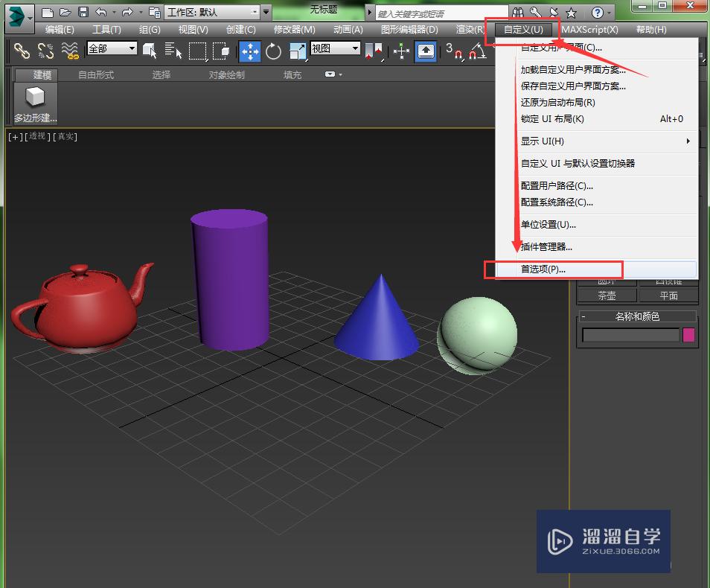710x588 pixels.
Task: Click the Select and Scale tool icon
Action: click(297, 51)
